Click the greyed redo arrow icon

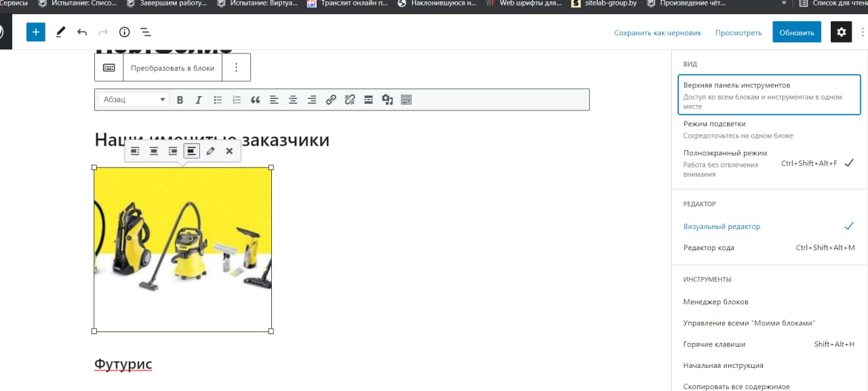pos(103,32)
